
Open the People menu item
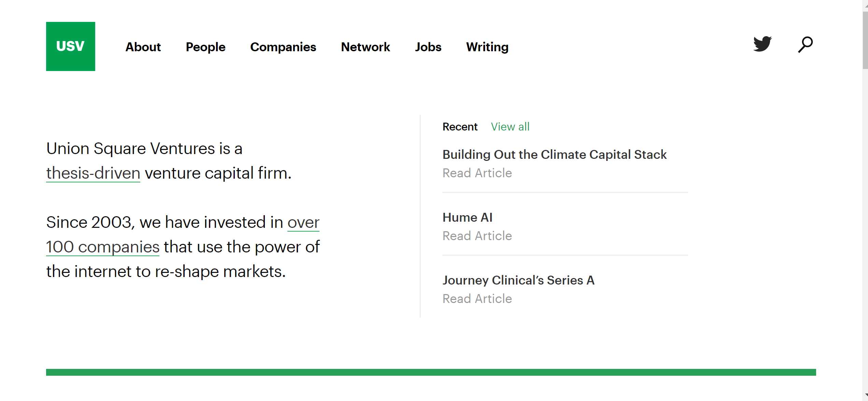(x=205, y=47)
